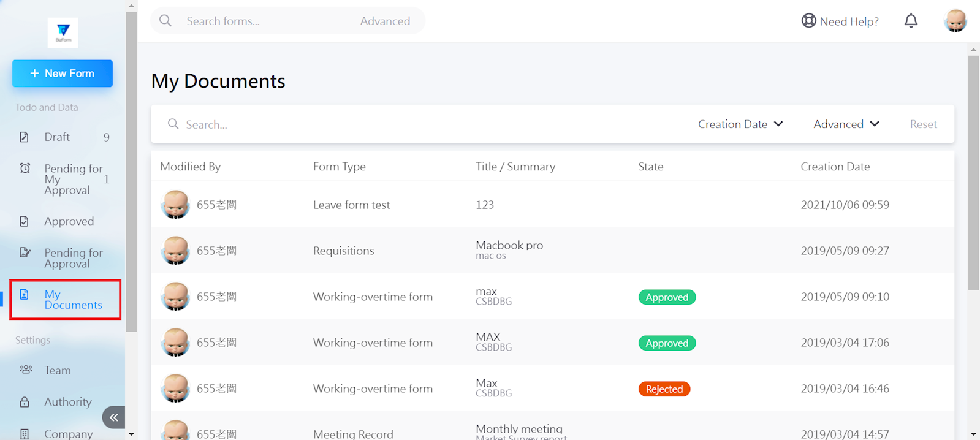980x440 pixels.
Task: Click Reset filters link
Action: click(923, 124)
